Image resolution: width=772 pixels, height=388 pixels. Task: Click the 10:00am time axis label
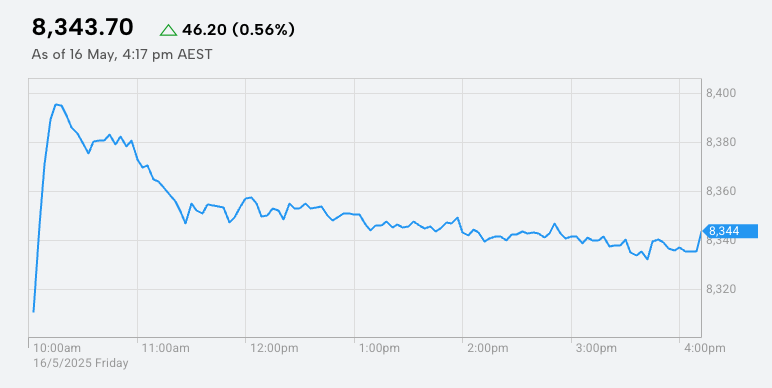[x=57, y=349]
